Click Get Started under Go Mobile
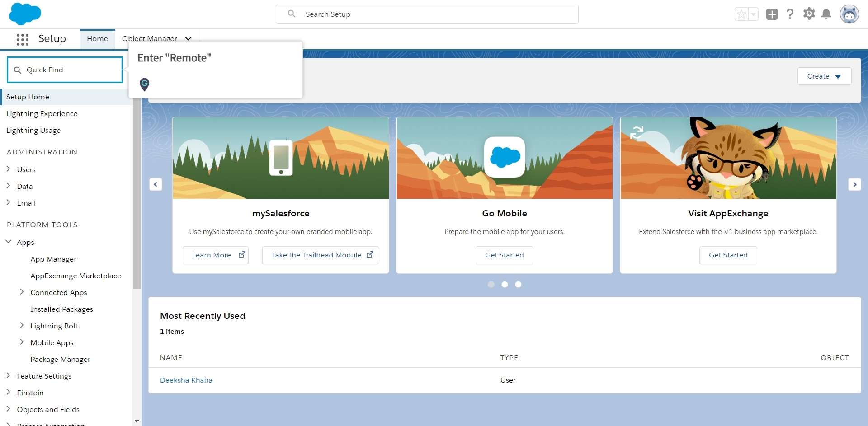The height and width of the screenshot is (426, 868). pos(505,255)
